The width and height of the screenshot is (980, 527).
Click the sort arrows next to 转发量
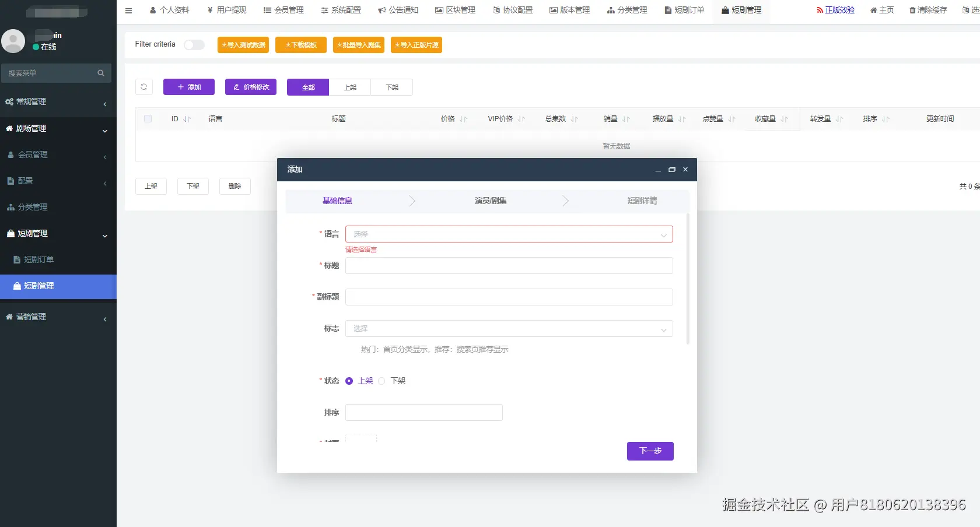tap(839, 119)
